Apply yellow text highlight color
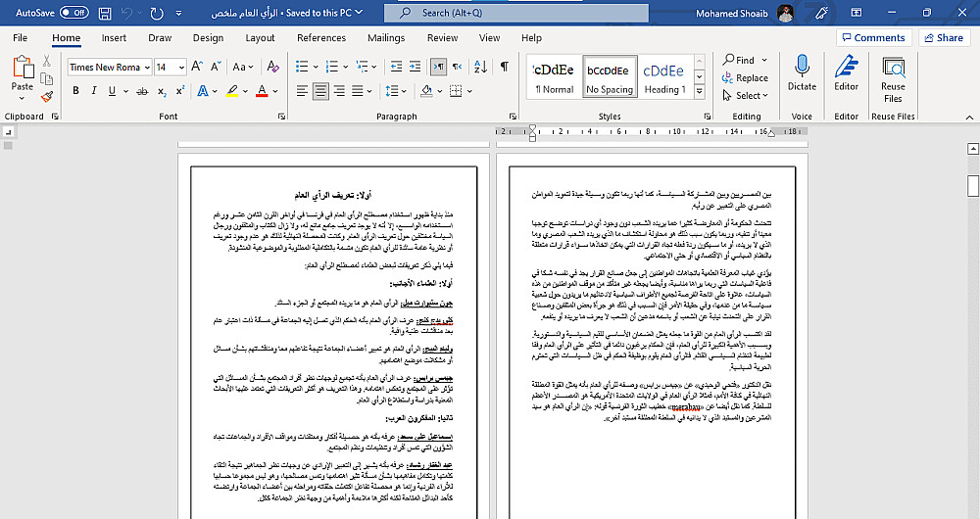 tap(232, 91)
